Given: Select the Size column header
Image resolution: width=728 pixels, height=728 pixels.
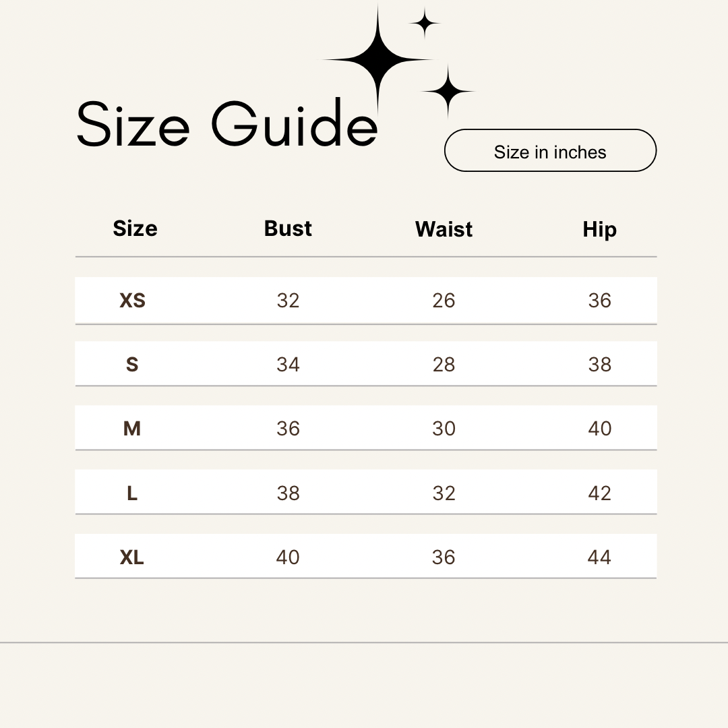Looking at the screenshot, I should point(135,229).
